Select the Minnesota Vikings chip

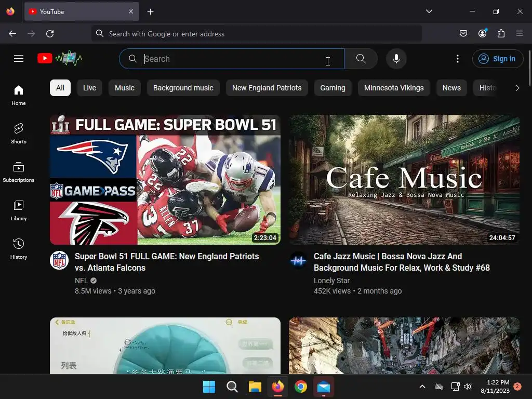tap(394, 88)
